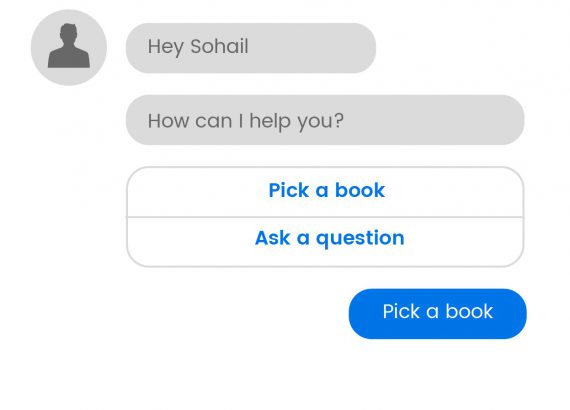The width and height of the screenshot is (570, 410).
Task: Tap the bold blue "Pick a book" text
Action: pyautogui.click(x=326, y=190)
